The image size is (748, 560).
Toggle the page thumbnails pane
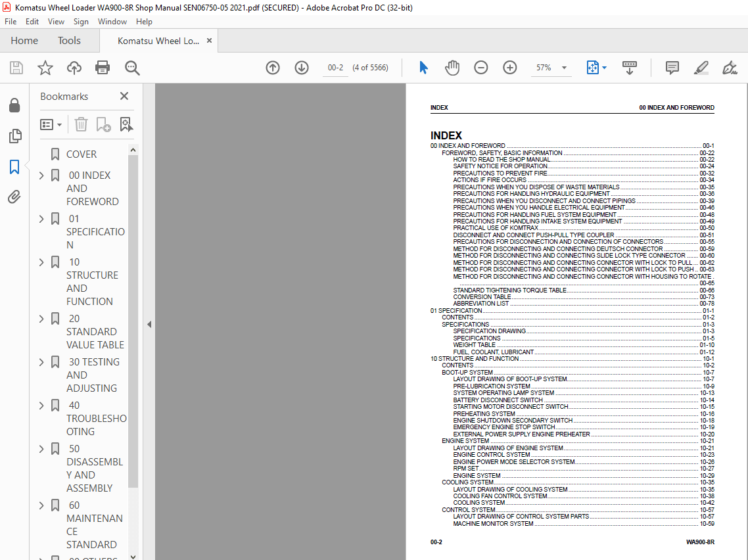tap(14, 136)
